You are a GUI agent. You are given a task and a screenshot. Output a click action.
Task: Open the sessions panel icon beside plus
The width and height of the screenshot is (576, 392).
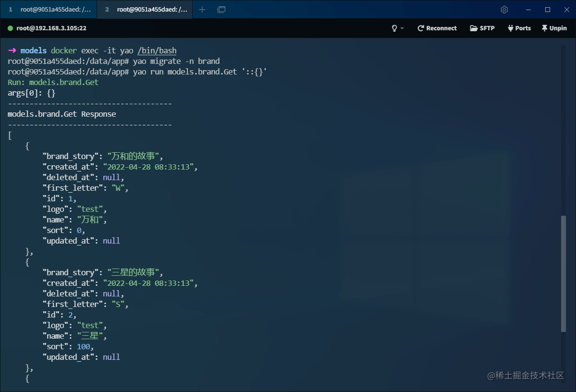coord(221,10)
